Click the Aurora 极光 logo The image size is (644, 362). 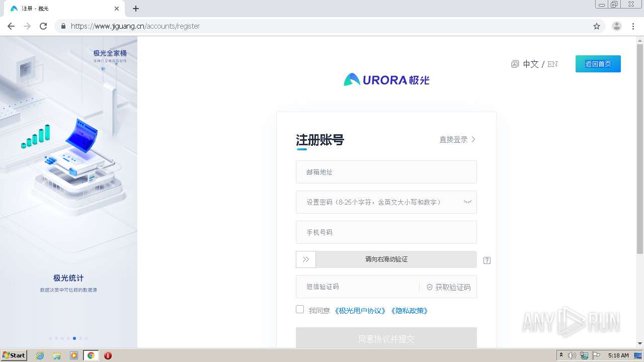point(386,79)
